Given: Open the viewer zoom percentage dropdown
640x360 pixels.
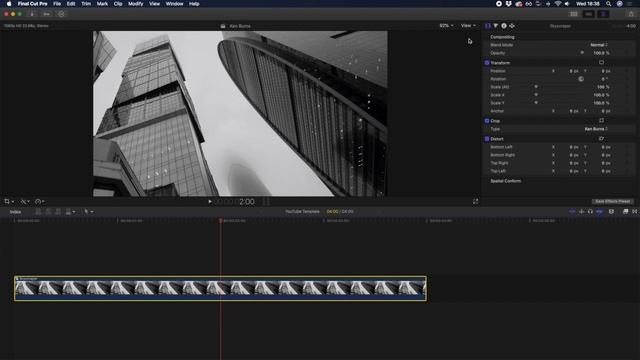Looking at the screenshot, I should coord(446,25).
